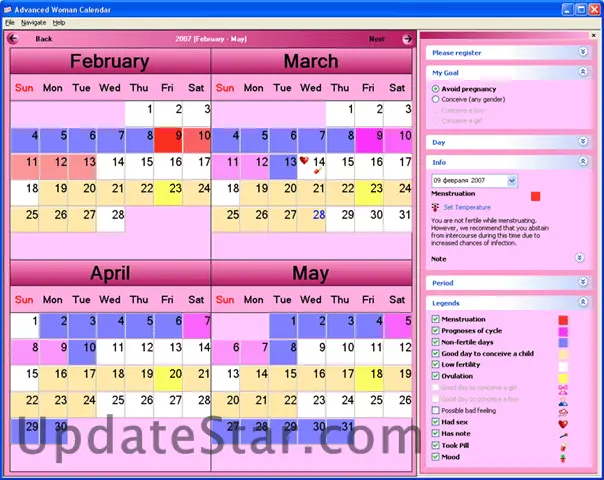604x480 pixels.
Task: Collapse the My Goal section
Action: tap(583, 72)
